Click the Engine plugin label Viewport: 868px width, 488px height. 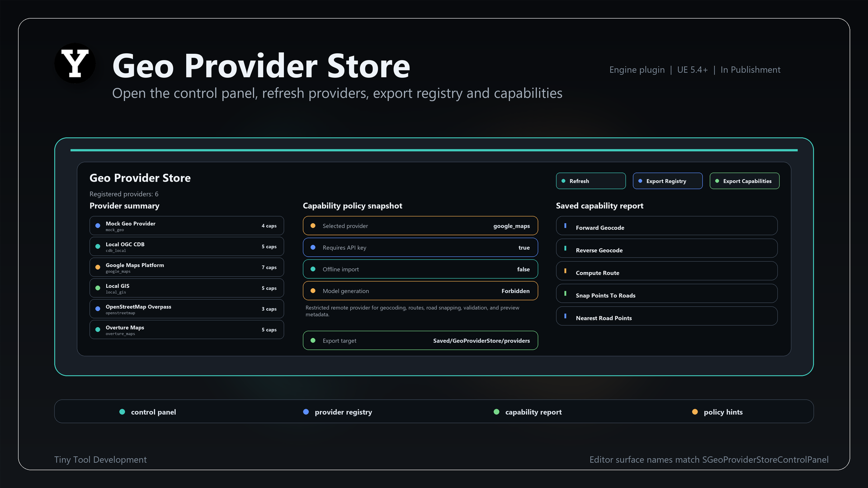pyautogui.click(x=637, y=70)
